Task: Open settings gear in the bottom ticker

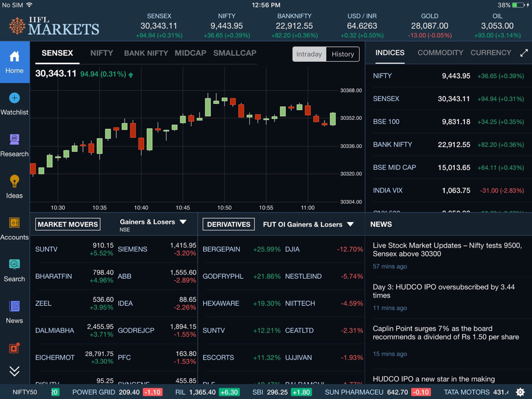Action: point(520,392)
